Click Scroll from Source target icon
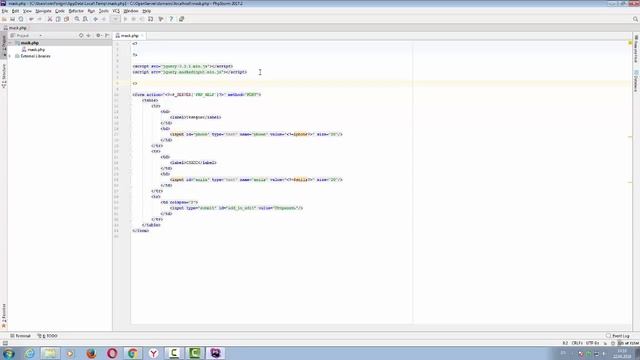 (x=81, y=36)
